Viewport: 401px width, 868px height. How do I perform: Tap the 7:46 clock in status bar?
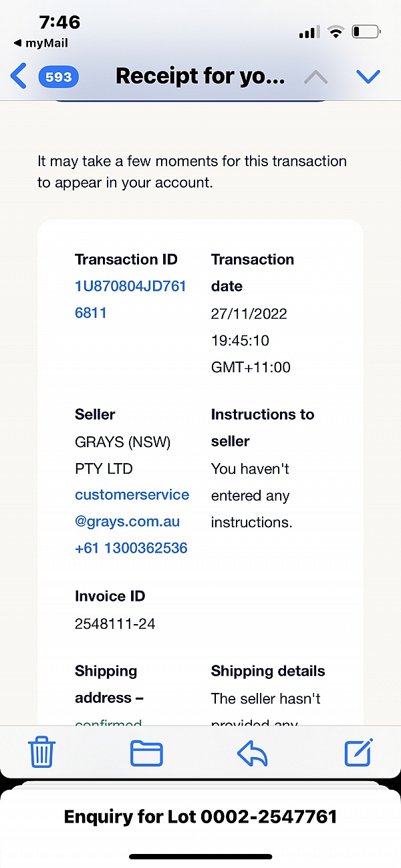(x=60, y=22)
